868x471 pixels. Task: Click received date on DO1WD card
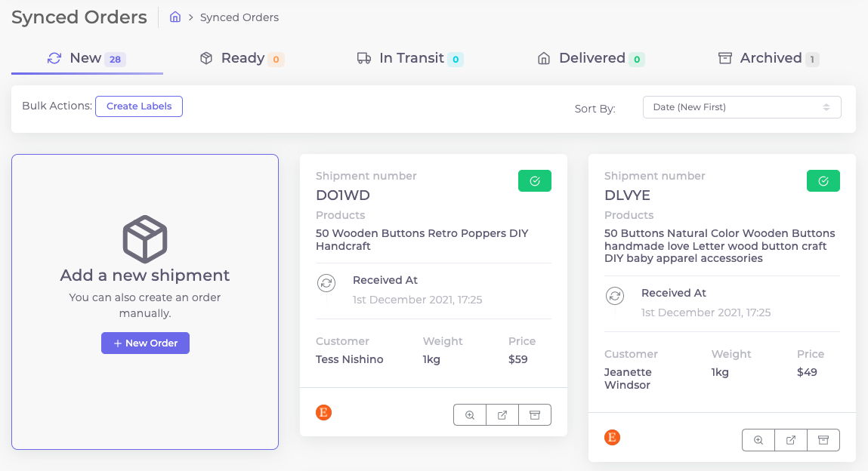tap(418, 300)
